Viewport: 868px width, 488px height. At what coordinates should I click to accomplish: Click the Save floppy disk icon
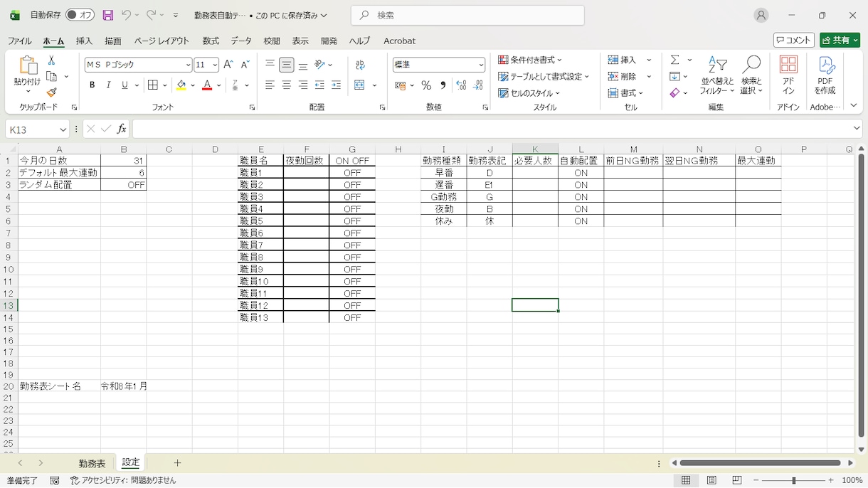click(108, 15)
